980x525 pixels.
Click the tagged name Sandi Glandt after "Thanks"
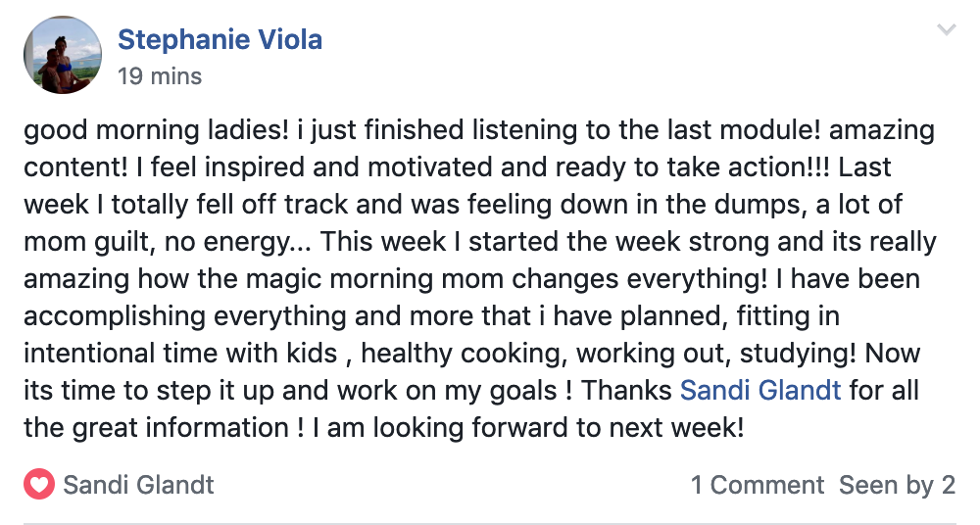760,390
